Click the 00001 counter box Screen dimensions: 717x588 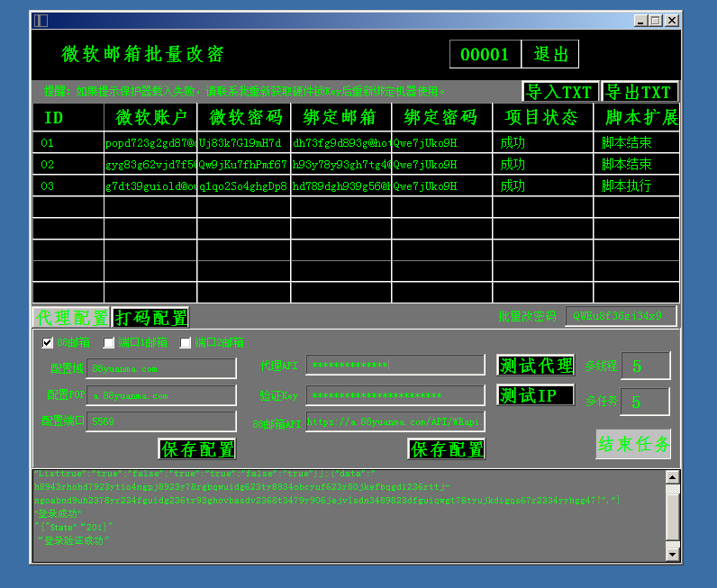(485, 54)
